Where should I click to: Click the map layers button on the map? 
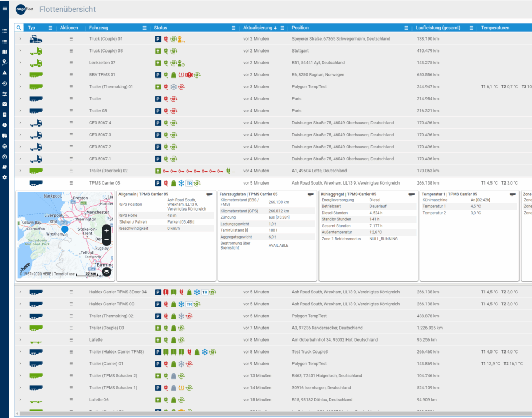coord(107,271)
